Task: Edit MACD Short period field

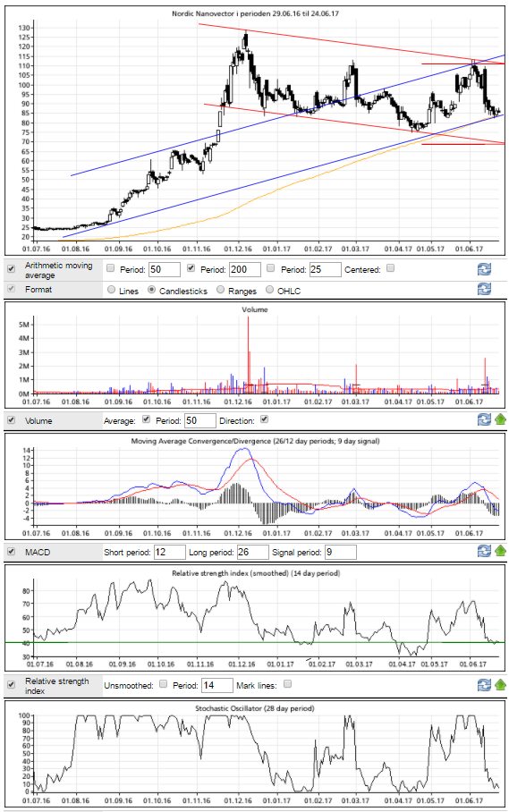Action: (x=170, y=552)
